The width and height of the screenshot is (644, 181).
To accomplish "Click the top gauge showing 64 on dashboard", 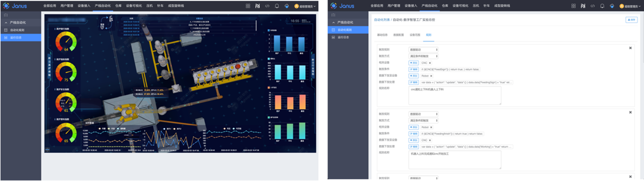I will tap(66, 42).
